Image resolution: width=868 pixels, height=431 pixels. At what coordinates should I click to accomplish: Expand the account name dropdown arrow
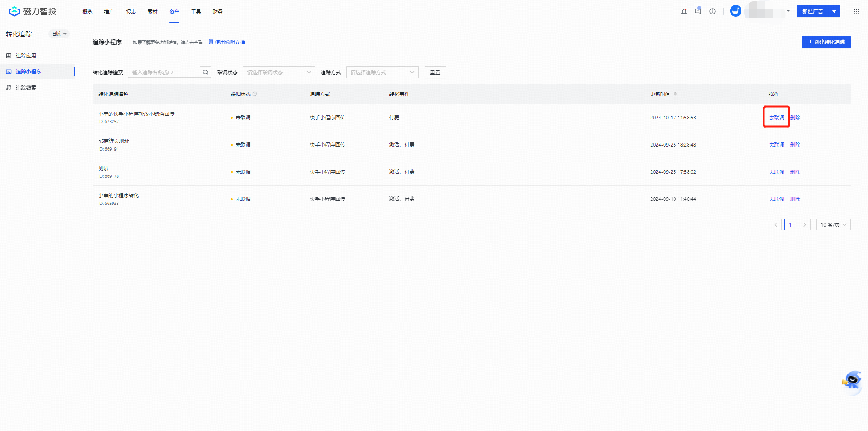pos(788,11)
